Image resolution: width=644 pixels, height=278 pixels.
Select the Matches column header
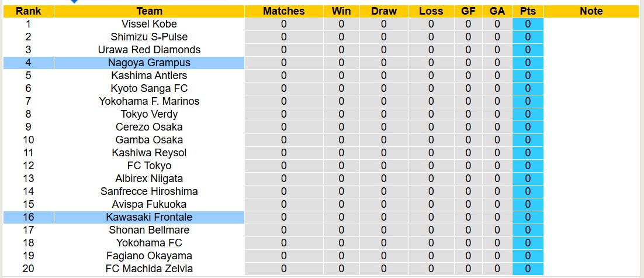(x=283, y=11)
